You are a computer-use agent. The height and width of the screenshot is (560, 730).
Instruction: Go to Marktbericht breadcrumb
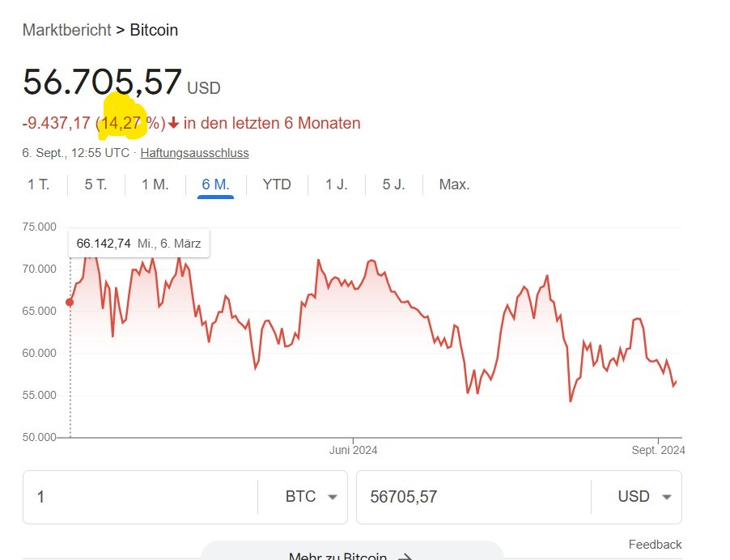[x=66, y=30]
